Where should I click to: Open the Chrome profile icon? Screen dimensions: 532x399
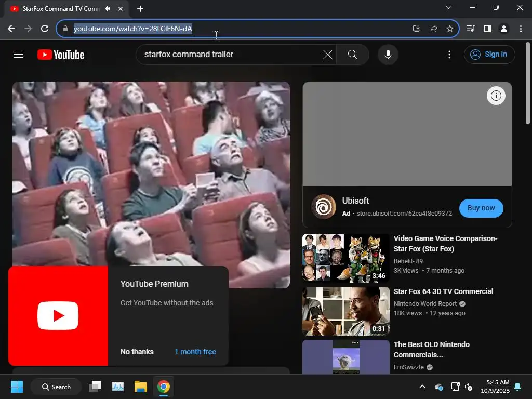504,29
